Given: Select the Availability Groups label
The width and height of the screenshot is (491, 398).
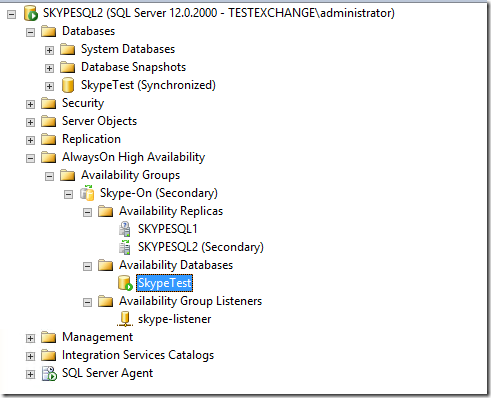Looking at the screenshot, I should point(131,175).
